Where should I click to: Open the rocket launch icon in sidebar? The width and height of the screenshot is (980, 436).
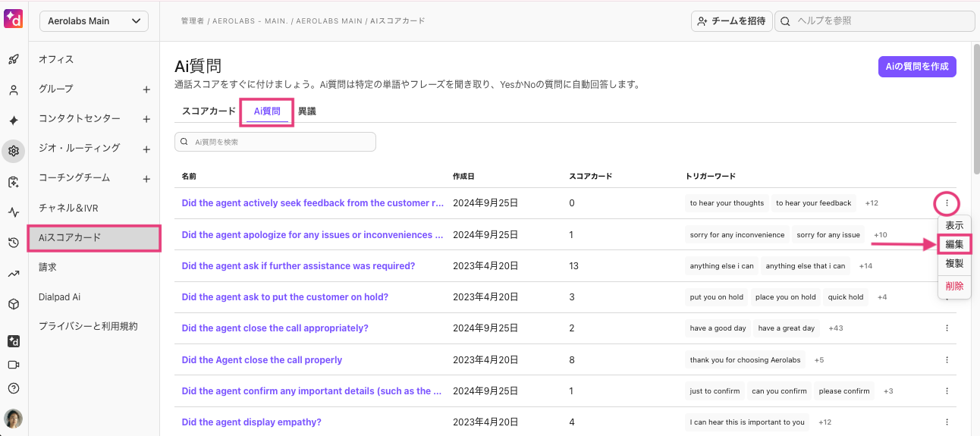(13, 59)
